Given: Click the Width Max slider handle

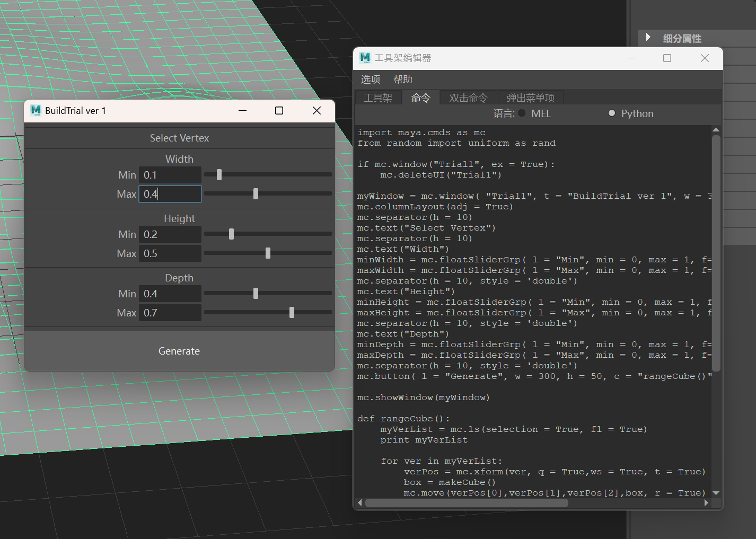Looking at the screenshot, I should [256, 193].
